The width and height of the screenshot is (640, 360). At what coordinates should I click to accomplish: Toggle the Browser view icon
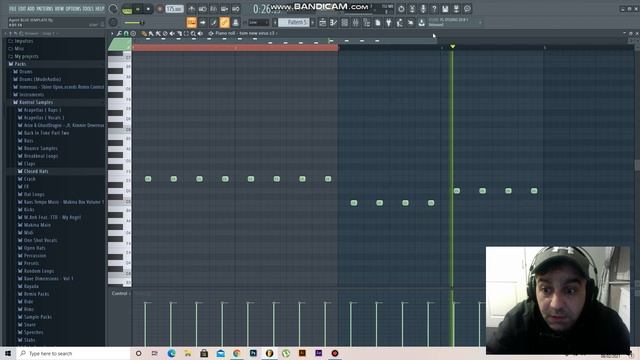point(367,23)
